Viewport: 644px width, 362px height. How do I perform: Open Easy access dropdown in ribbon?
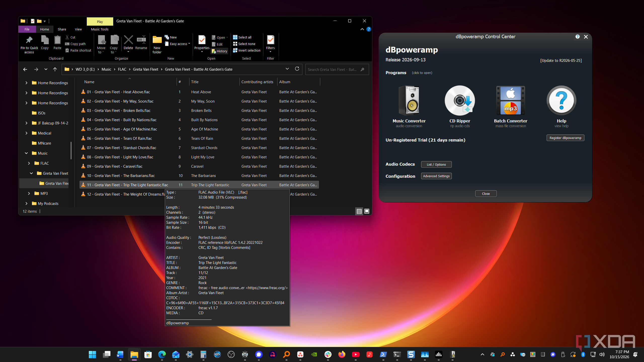(177, 44)
